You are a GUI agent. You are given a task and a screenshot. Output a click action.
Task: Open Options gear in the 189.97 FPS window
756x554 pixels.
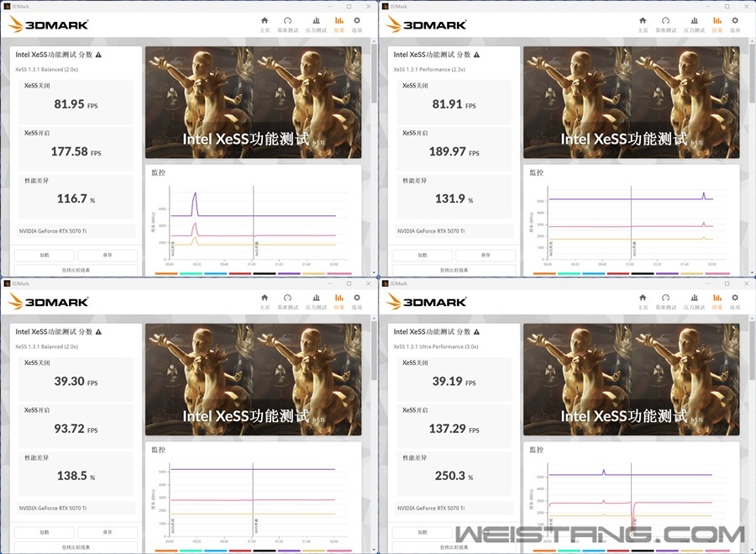point(735,24)
